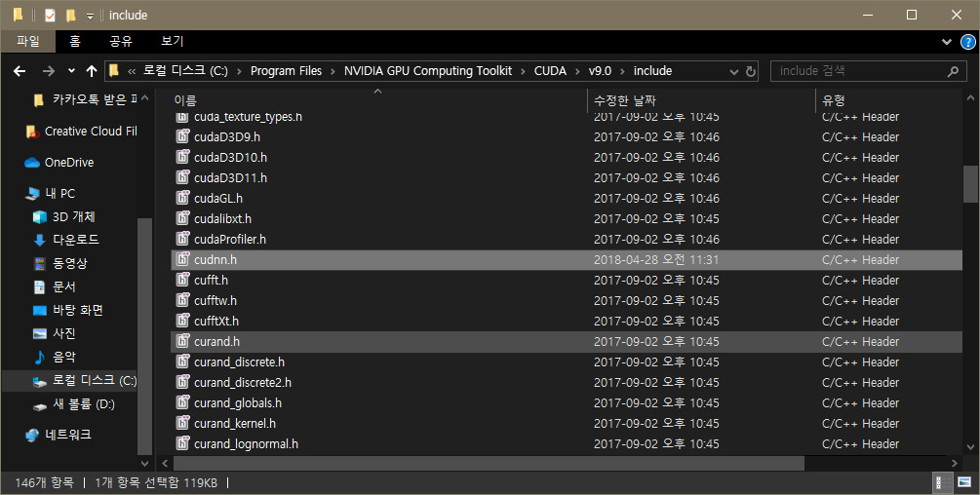Click Program Files in the address path
This screenshot has height=495, width=980.
[287, 71]
